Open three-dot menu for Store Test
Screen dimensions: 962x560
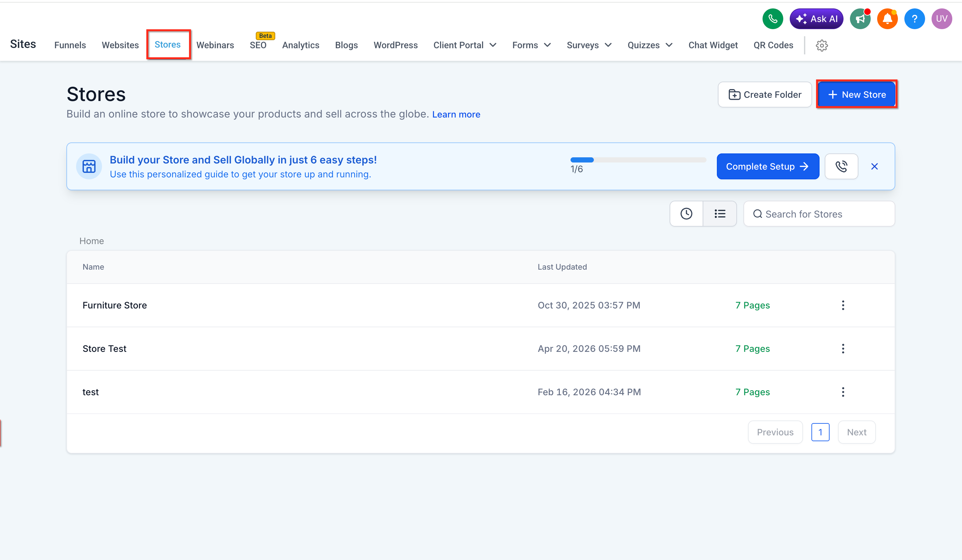coord(843,349)
